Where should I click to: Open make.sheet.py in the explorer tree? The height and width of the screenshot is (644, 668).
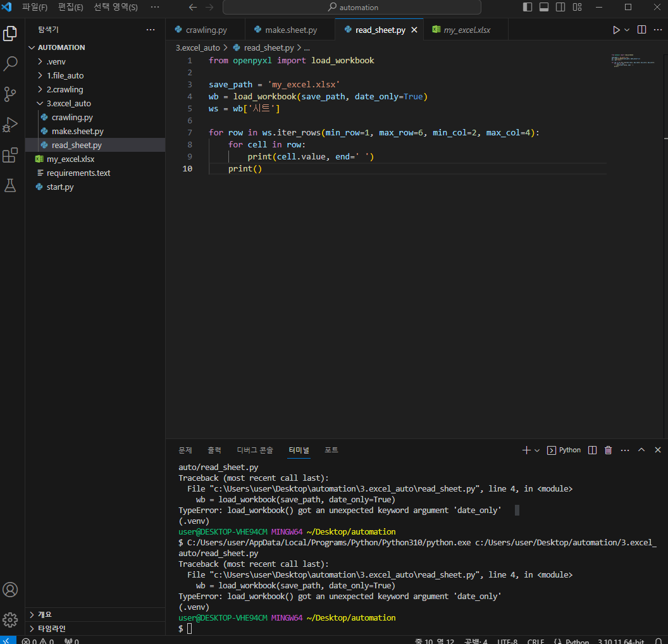tap(96, 131)
